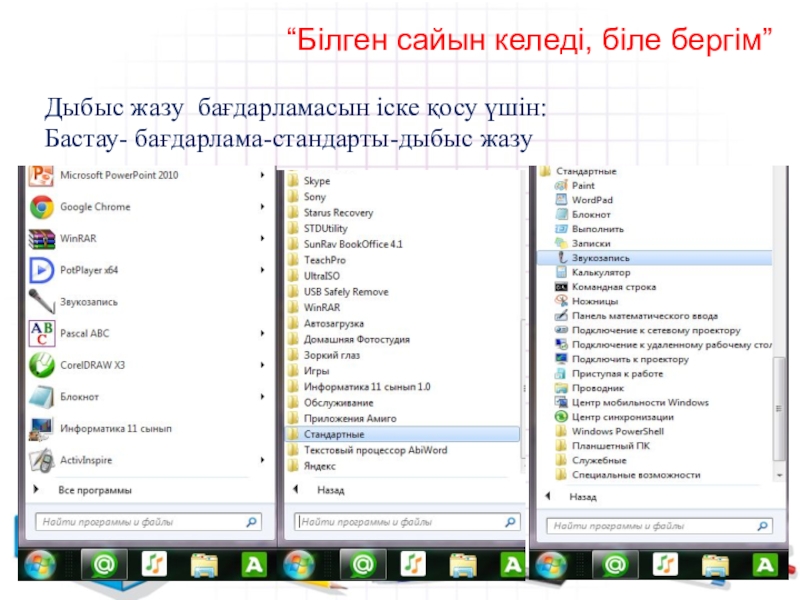
Task: Click Назад in the middle menu
Action: (x=331, y=490)
